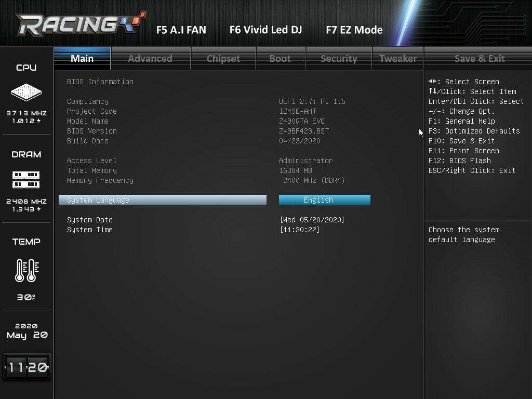Switch to the Chipset tab

point(223,58)
